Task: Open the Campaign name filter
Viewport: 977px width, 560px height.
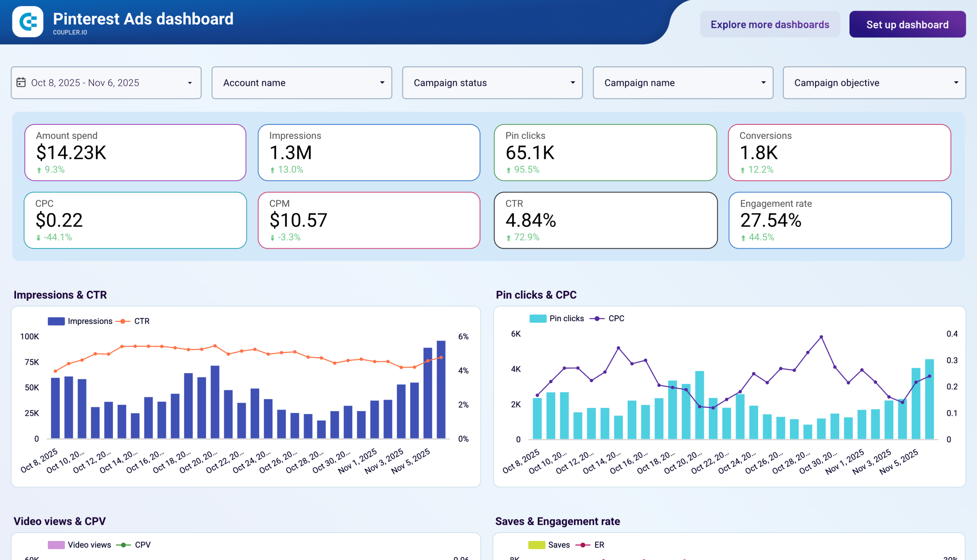Action: point(683,82)
